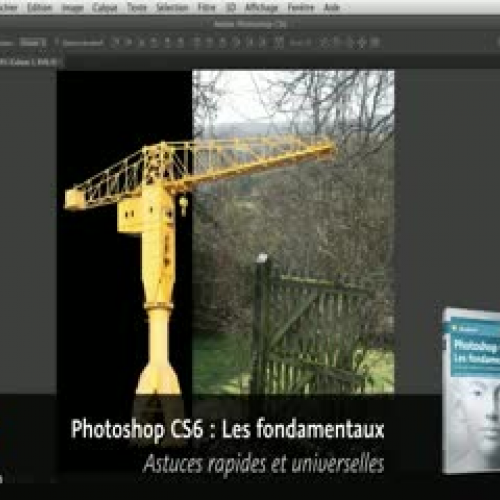This screenshot has height=500, width=500.
Task: Open the Texte menu
Action: (x=137, y=7)
